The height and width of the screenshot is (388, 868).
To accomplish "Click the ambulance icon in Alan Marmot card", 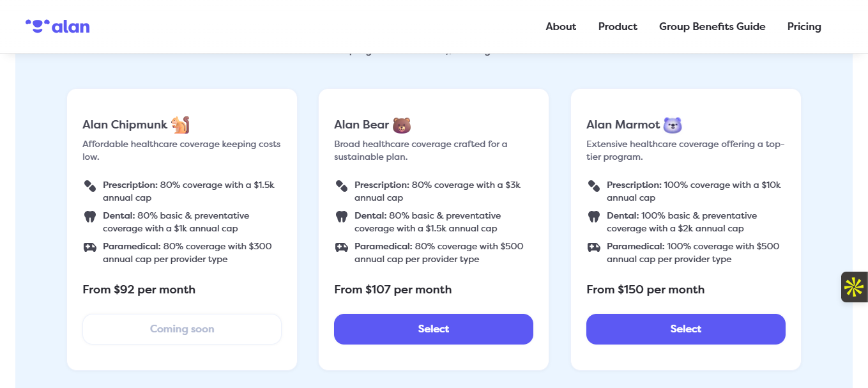I will (594, 247).
